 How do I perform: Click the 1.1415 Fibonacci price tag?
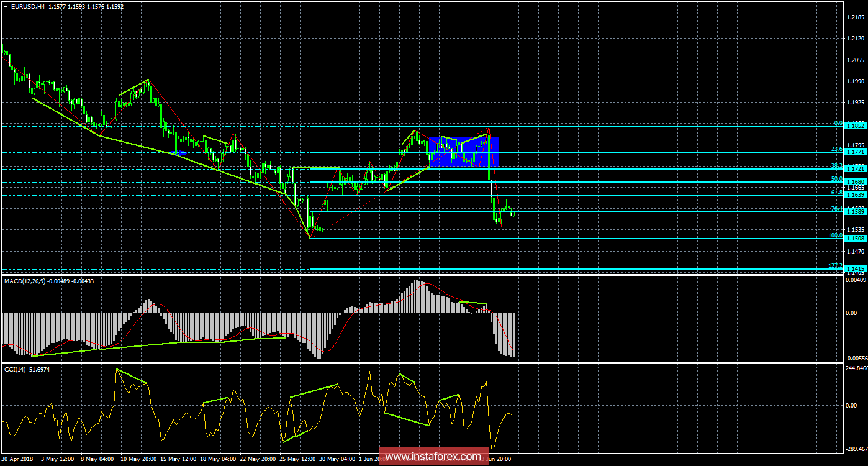(854, 268)
